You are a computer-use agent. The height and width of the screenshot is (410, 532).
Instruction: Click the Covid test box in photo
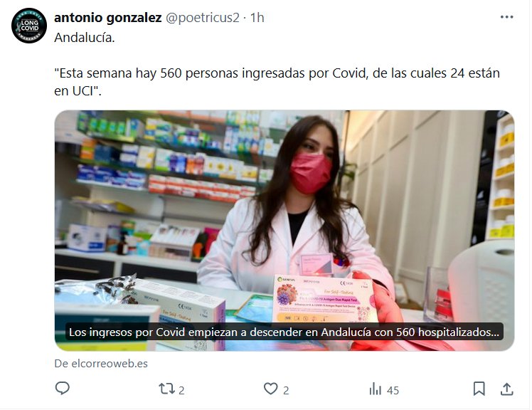324,299
